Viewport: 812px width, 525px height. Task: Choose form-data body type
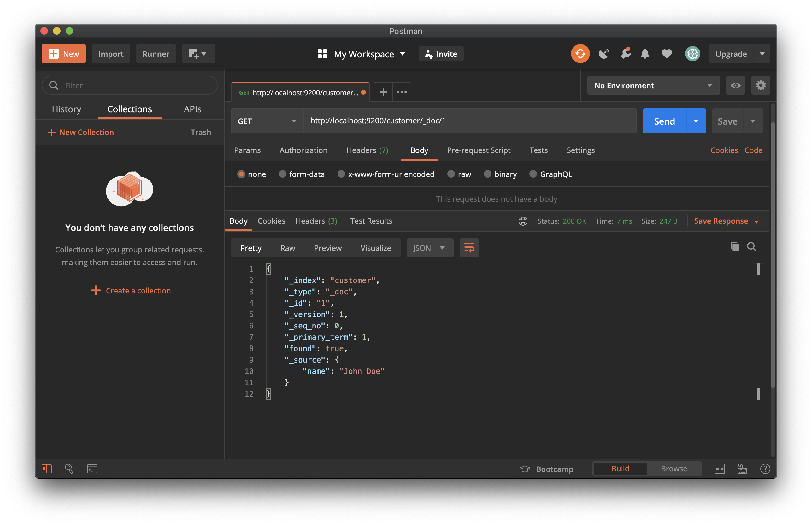[282, 174]
